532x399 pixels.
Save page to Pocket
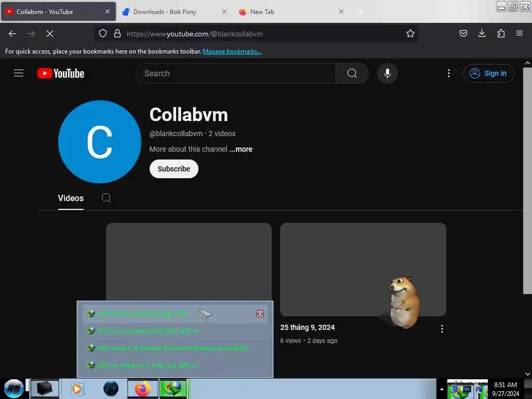click(x=463, y=33)
